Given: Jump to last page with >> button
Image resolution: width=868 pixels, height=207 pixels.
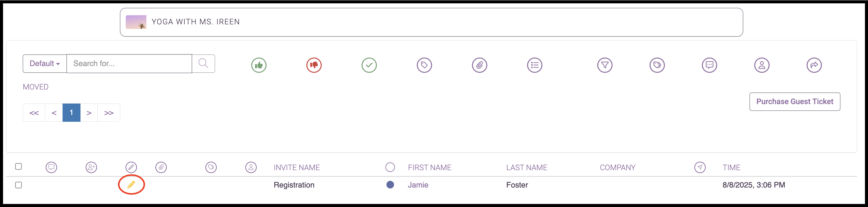Looking at the screenshot, I should click(x=109, y=113).
